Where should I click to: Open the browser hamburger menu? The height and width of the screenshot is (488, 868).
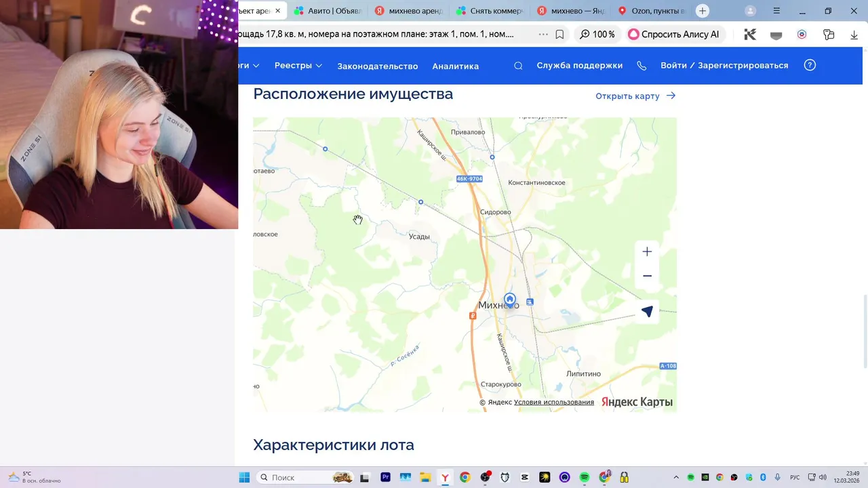[x=776, y=11]
